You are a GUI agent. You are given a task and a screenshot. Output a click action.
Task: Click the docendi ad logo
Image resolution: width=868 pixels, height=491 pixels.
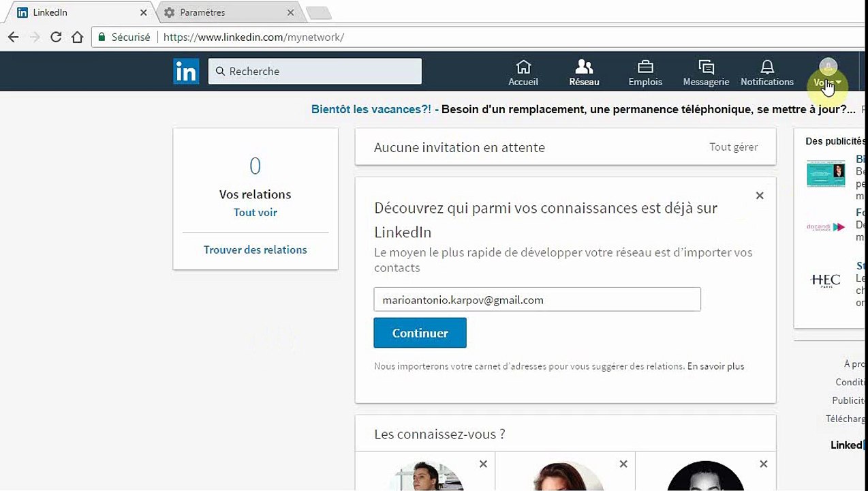(x=826, y=226)
